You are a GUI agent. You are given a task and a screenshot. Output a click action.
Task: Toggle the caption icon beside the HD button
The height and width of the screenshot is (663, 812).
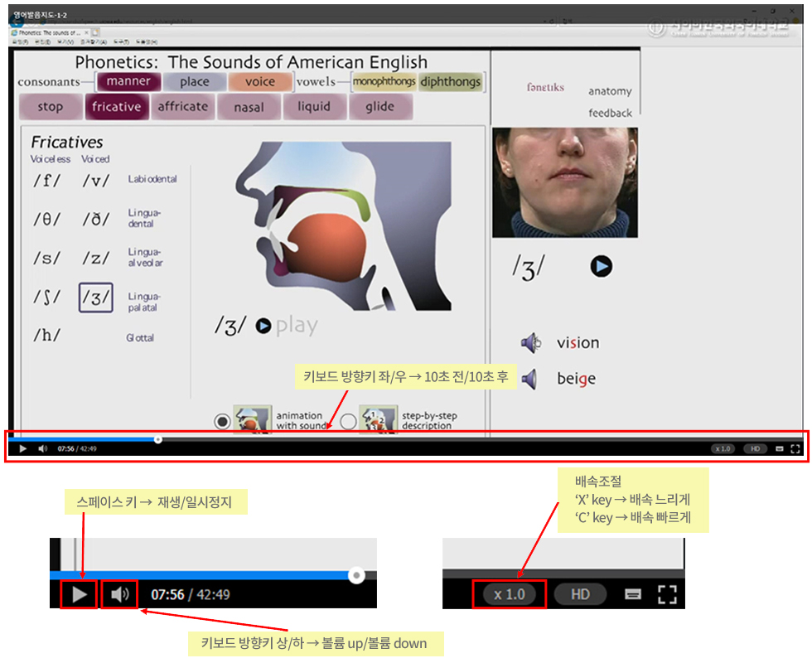(780, 448)
